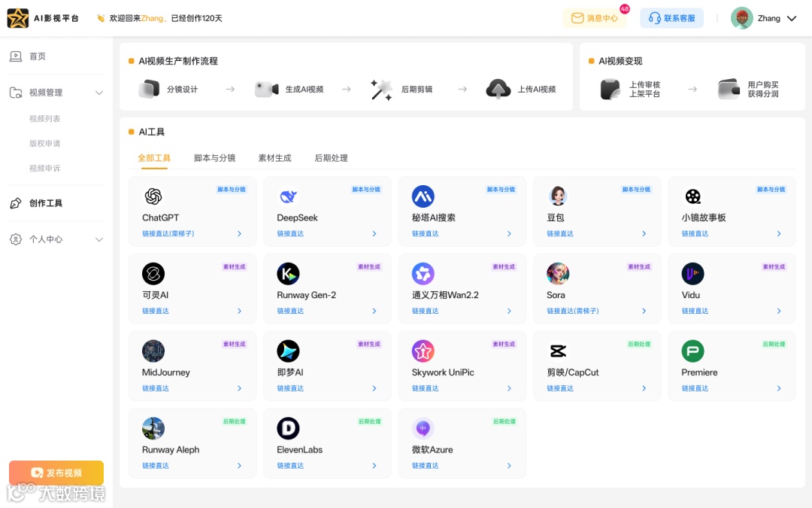812x508 pixels.
Task: Click the 上传审核 上架平台 icon
Action: [x=610, y=89]
